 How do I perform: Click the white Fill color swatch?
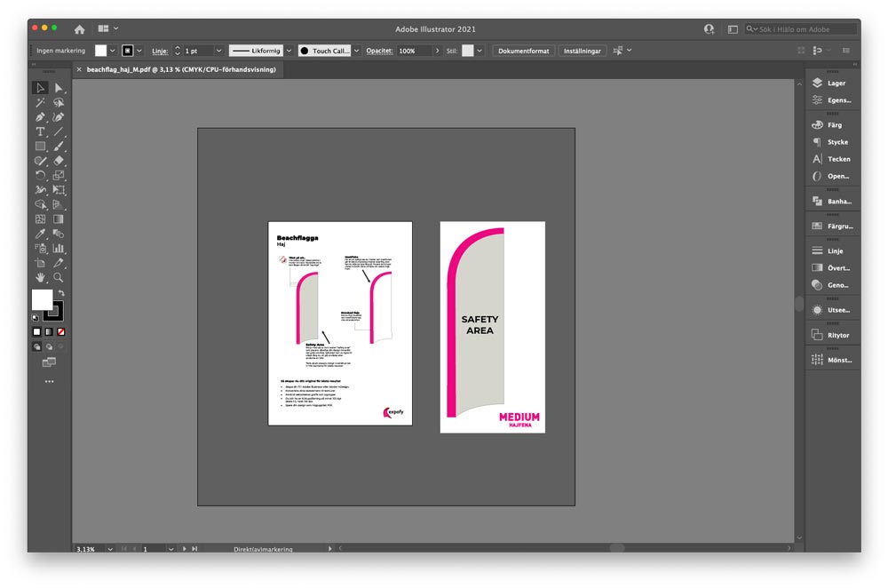(42, 300)
